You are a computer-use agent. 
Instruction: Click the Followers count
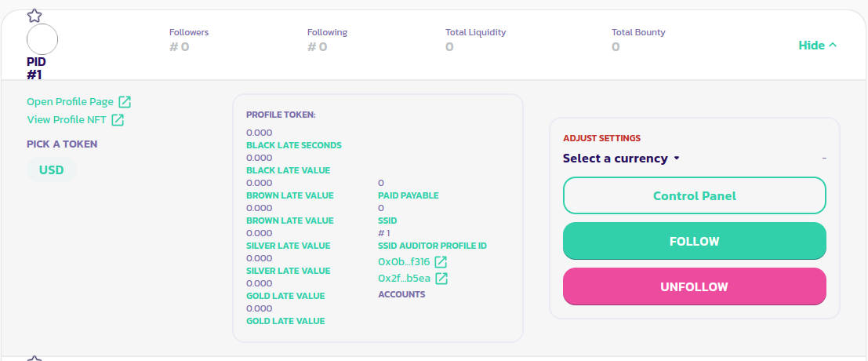coord(180,47)
